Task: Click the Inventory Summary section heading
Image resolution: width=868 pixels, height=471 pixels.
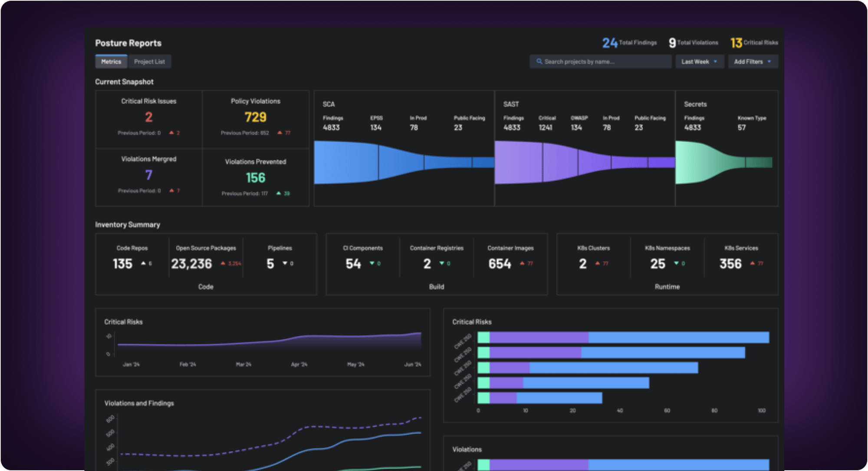Action: pyautogui.click(x=128, y=225)
